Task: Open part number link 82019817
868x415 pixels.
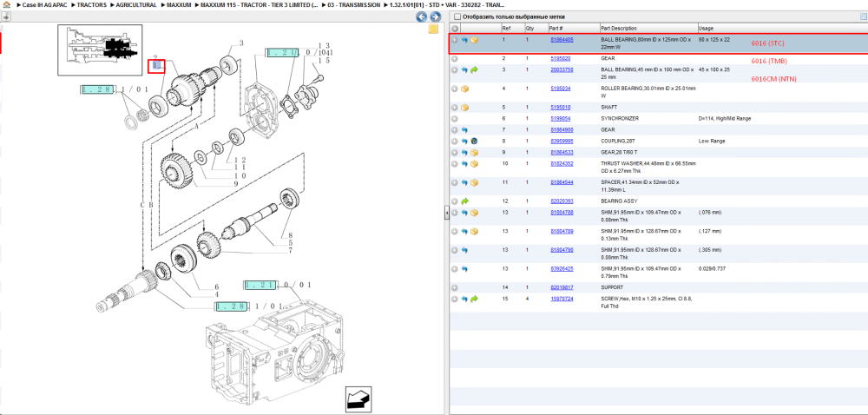Action: click(x=562, y=287)
